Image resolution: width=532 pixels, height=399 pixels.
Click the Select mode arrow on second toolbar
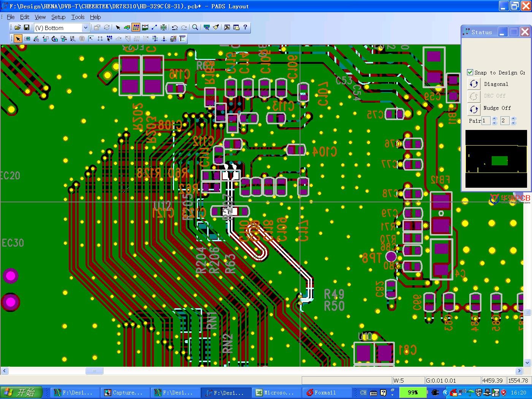point(18,39)
